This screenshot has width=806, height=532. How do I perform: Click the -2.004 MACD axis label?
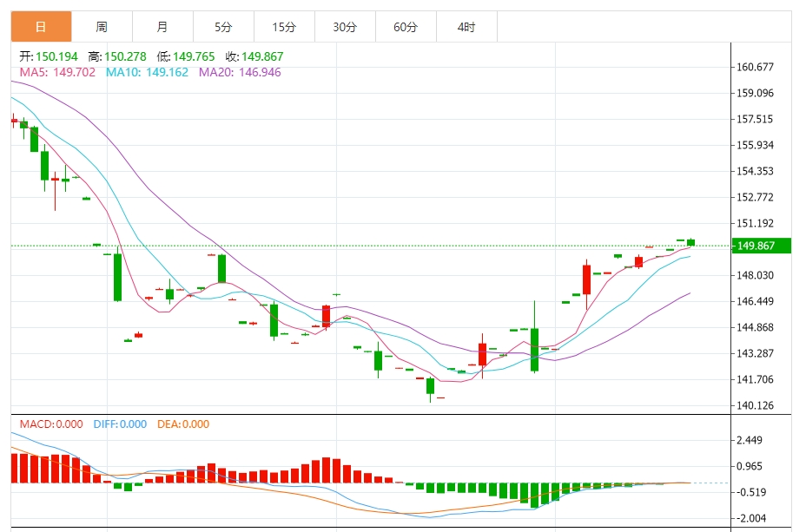point(751,518)
